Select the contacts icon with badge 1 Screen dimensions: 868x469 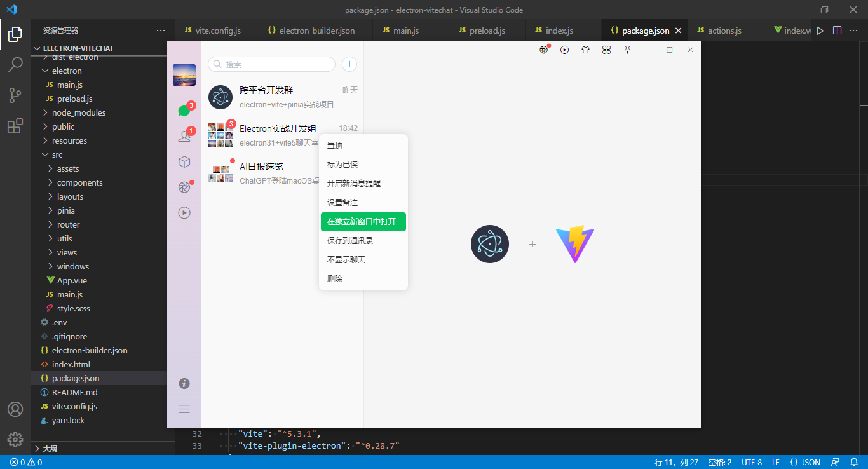(184, 134)
